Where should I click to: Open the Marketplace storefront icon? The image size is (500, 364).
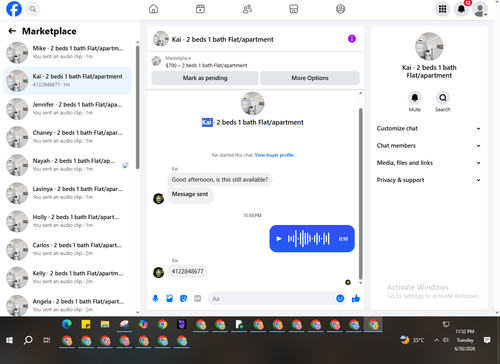pos(293,9)
